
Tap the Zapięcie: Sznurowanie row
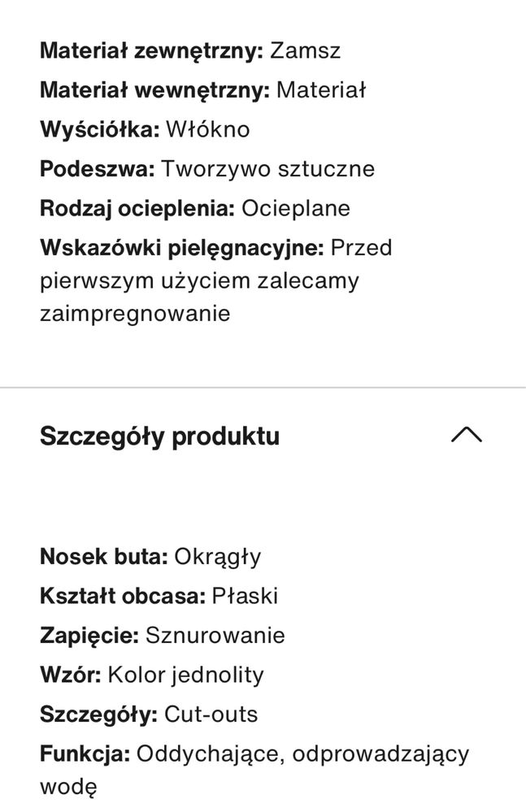(163, 636)
